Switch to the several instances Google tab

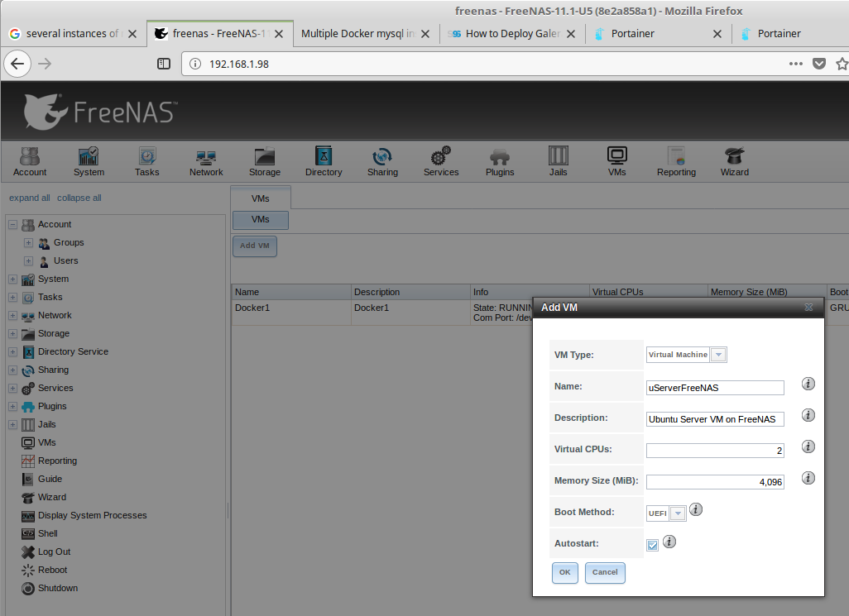(x=72, y=34)
